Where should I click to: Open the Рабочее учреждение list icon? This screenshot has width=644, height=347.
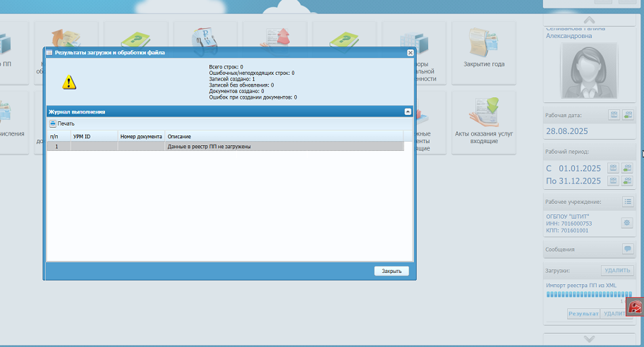point(628,202)
